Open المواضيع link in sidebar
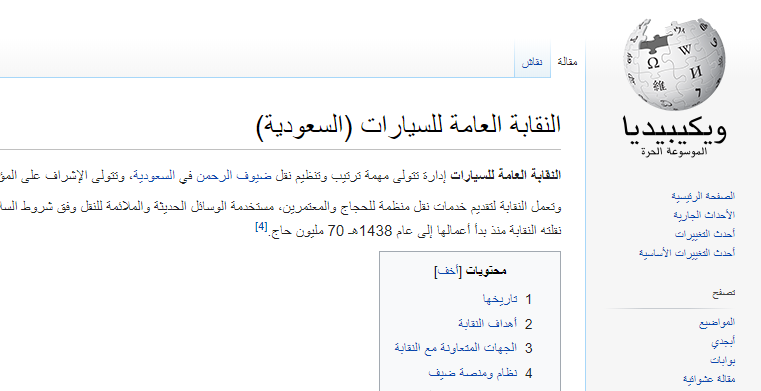761x391 pixels. pos(717,322)
